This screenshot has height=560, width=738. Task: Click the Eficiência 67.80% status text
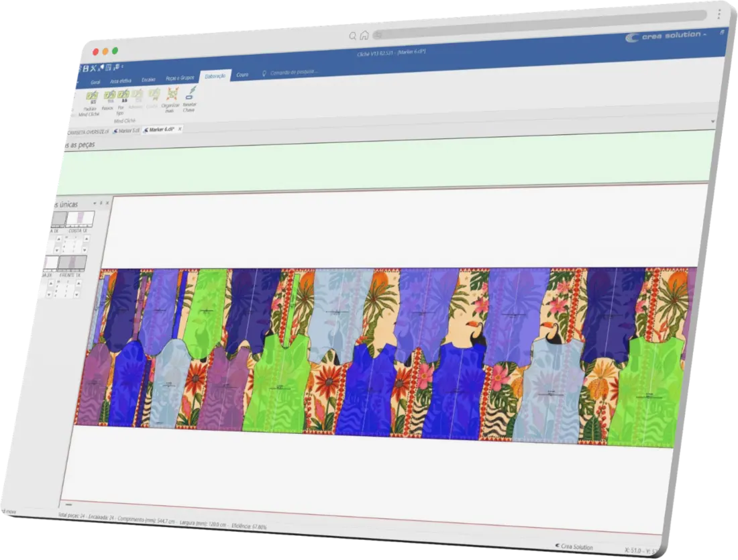(x=249, y=526)
